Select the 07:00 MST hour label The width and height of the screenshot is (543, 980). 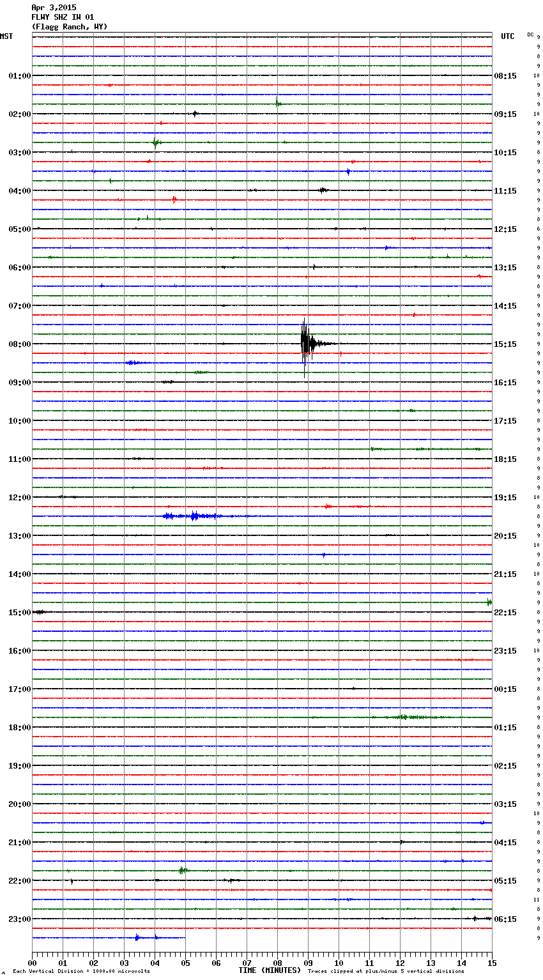click(20, 306)
